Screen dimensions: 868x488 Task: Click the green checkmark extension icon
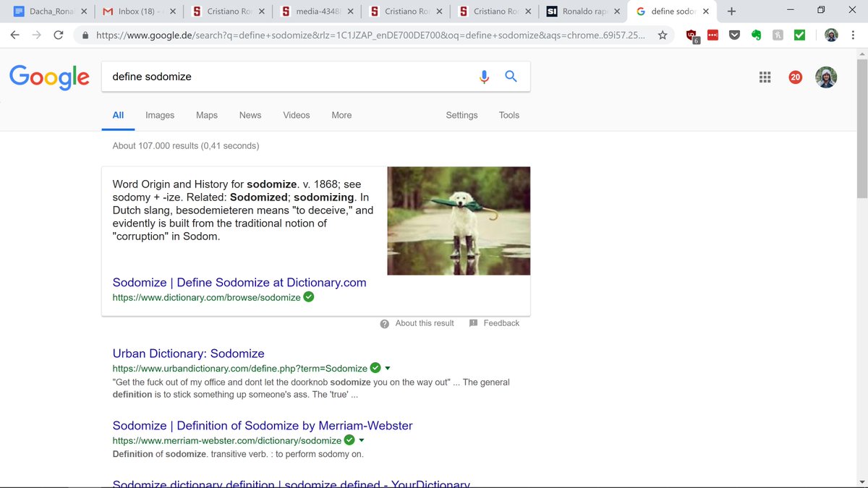(799, 35)
